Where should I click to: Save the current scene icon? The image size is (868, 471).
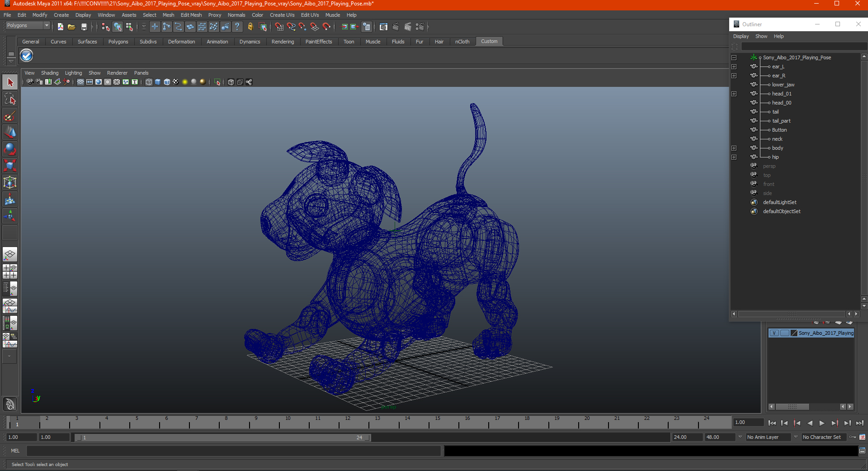point(84,27)
